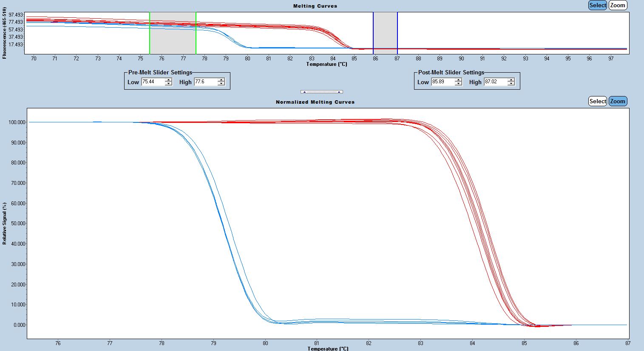Click the Pre-Melt High value field
644x351 pixels.
click(205, 82)
